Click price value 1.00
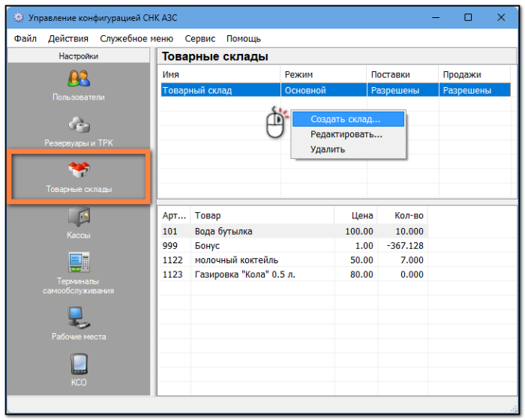The image size is (525, 420). (364, 245)
